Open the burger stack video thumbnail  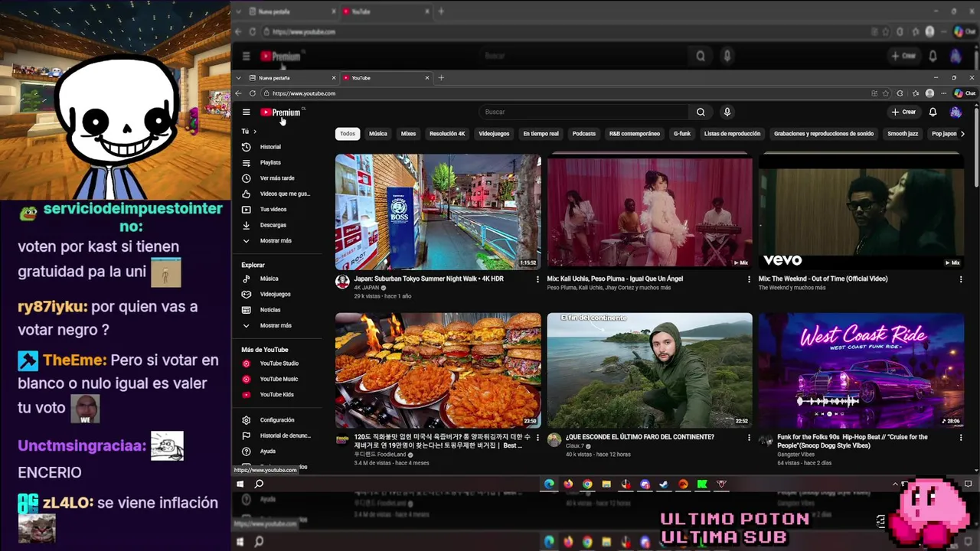pos(438,370)
